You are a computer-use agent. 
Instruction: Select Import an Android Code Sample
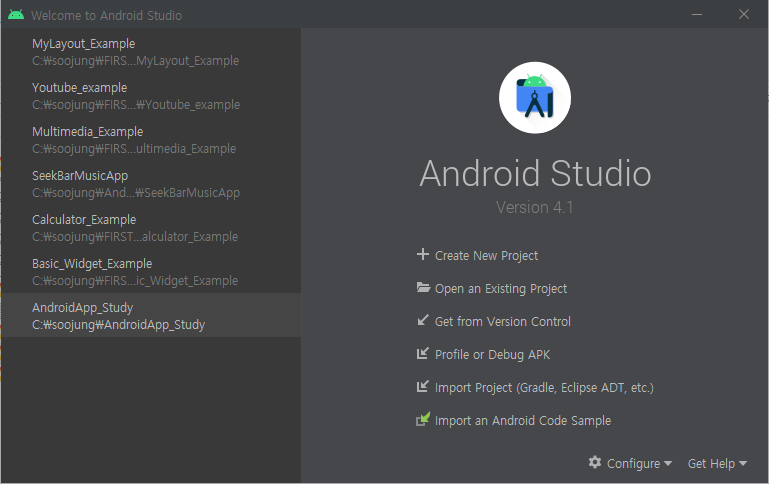(523, 420)
